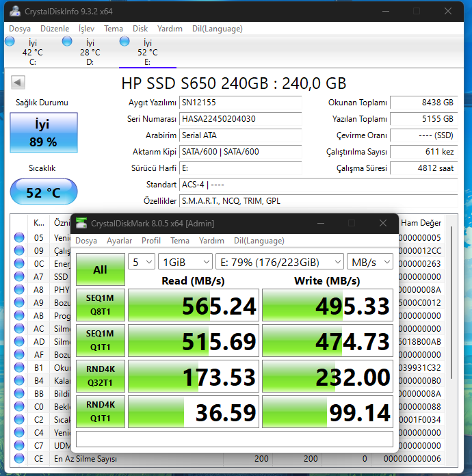Open test count dropdown showing 5
Viewport: 472px width, 476px height.
(142, 262)
